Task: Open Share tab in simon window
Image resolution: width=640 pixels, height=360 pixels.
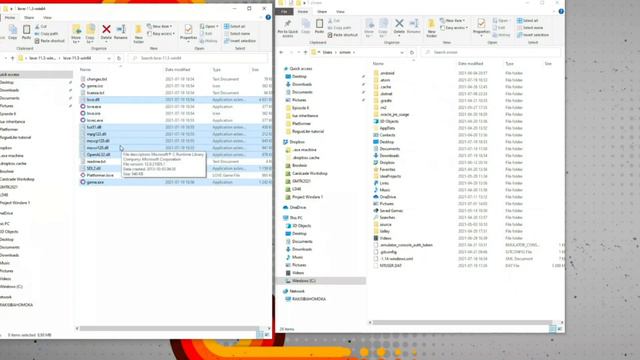Action: click(322, 12)
